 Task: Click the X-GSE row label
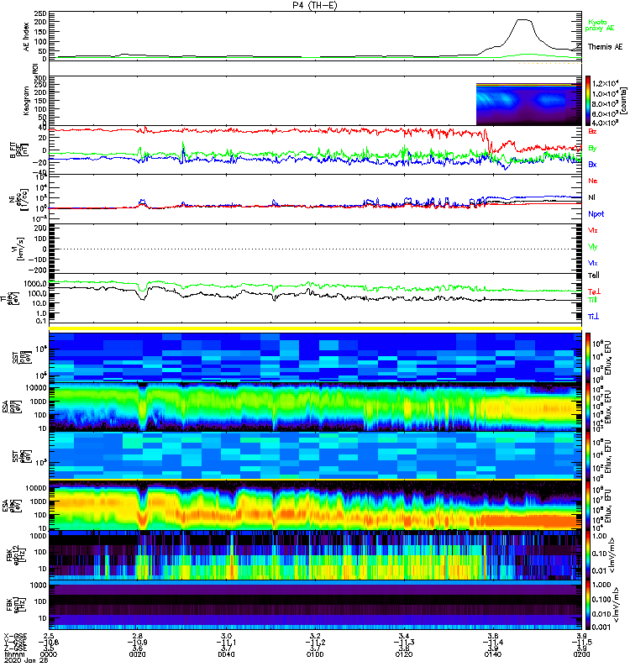[15, 636]
